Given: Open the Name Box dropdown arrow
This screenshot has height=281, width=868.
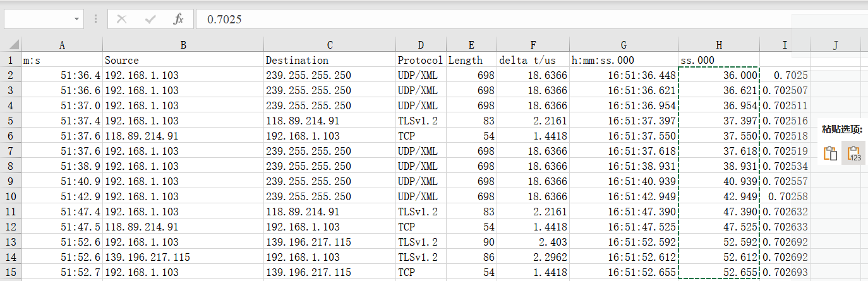Looking at the screenshot, I should pos(77,20).
